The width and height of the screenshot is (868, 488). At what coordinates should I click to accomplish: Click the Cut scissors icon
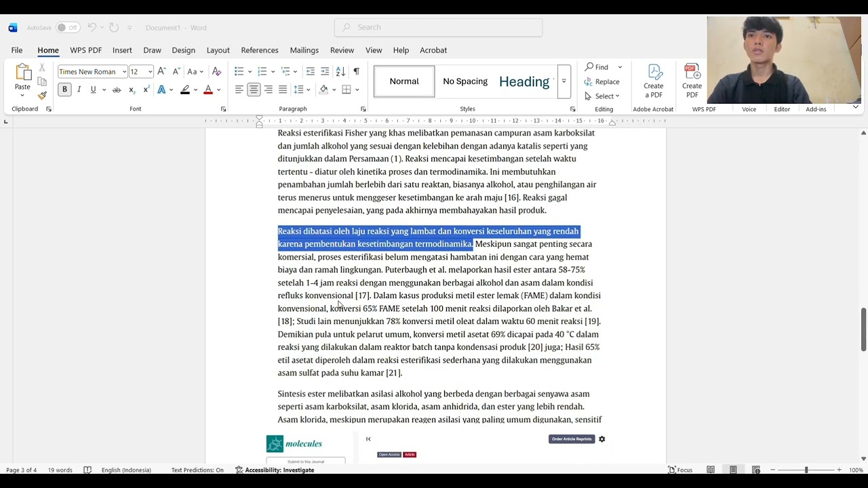(x=42, y=68)
